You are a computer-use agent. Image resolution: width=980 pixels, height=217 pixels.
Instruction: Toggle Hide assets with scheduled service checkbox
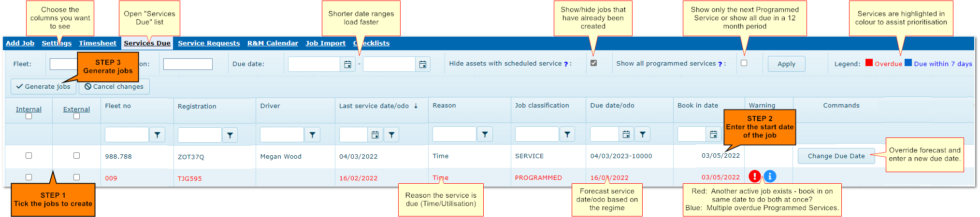[593, 63]
